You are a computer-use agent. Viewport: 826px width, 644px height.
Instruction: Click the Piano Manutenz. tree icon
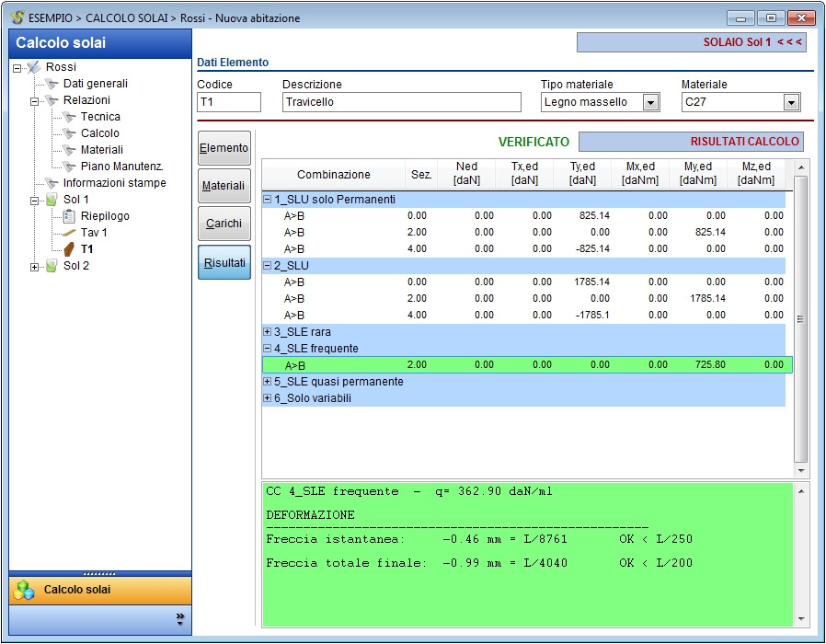[69, 167]
